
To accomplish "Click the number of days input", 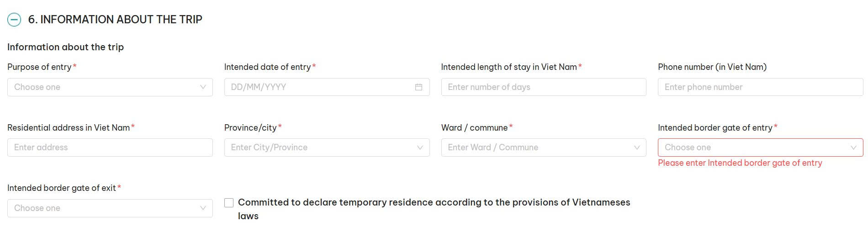I will (544, 87).
